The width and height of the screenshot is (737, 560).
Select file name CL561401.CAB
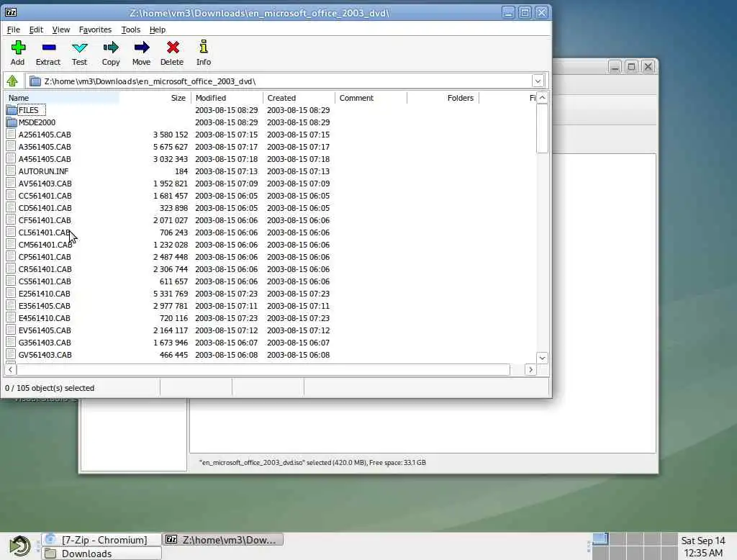(x=45, y=232)
